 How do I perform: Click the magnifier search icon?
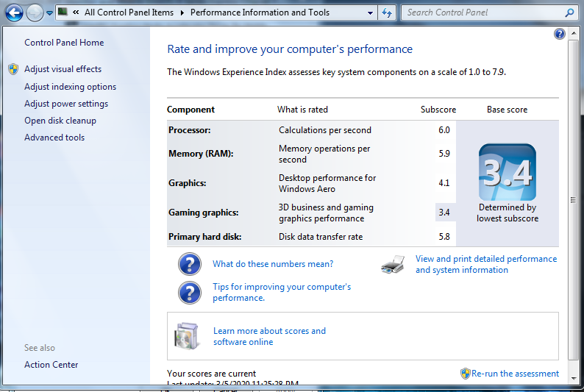click(569, 13)
